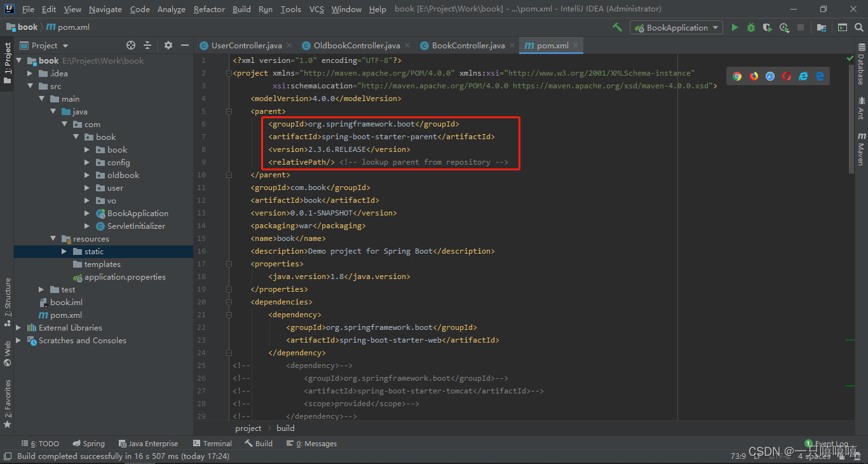Open the BookApplication run configuration dropdown
868x464 pixels.
point(676,27)
